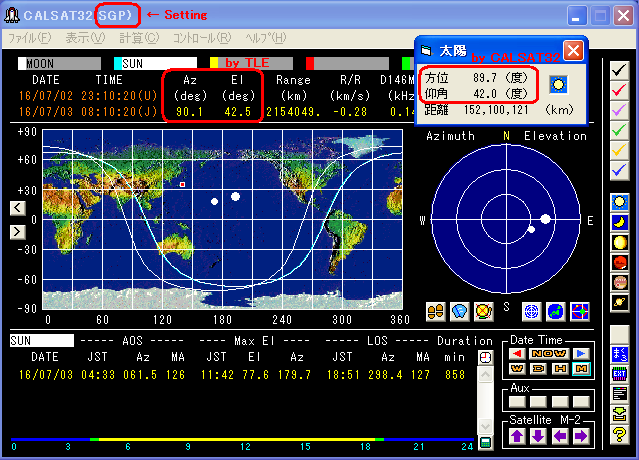Toggle the blue checkmark button
Image resolution: width=639 pixels, height=460 pixels.
[619, 170]
